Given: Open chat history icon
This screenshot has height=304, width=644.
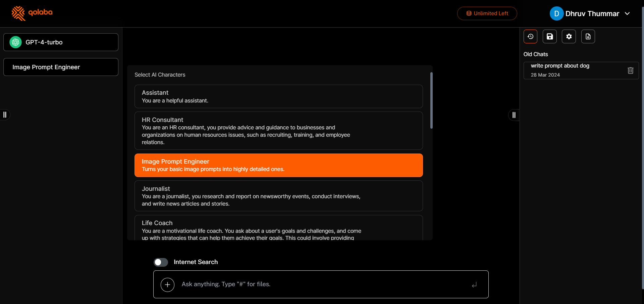Looking at the screenshot, I should click(x=530, y=37).
